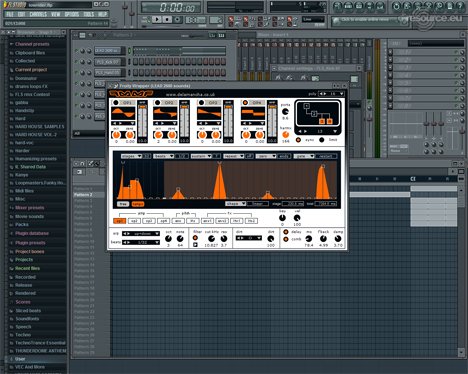Open Plugin database folder in browser

[32, 233]
